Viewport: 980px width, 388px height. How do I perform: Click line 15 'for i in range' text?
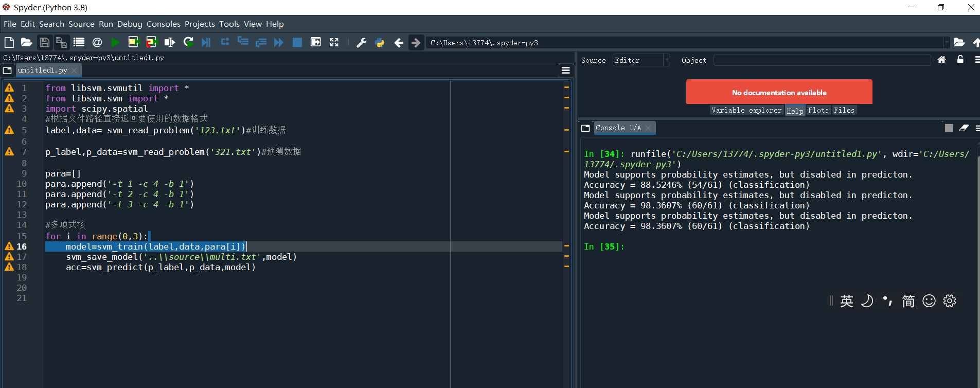[96, 236]
